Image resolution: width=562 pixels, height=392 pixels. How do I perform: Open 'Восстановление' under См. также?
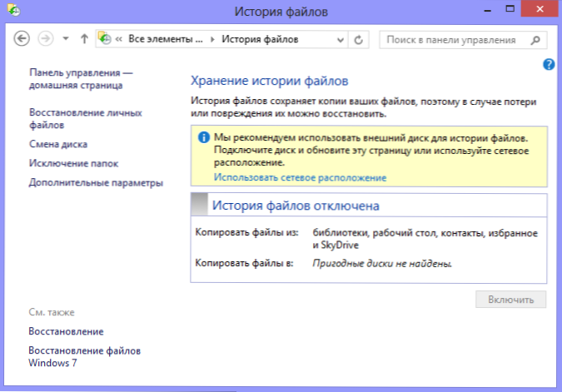[x=66, y=331]
